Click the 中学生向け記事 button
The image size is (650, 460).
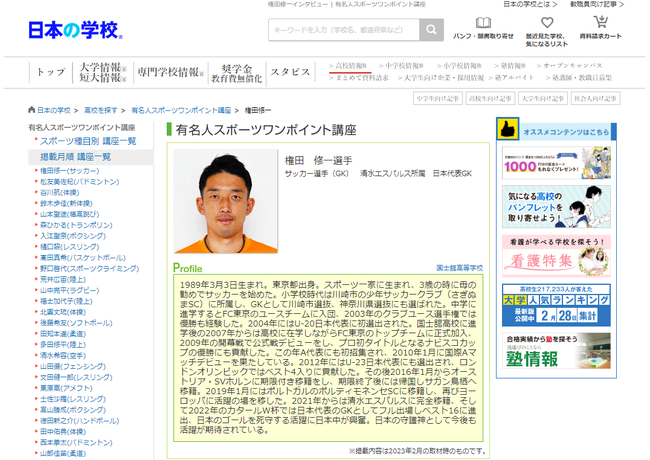click(437, 99)
